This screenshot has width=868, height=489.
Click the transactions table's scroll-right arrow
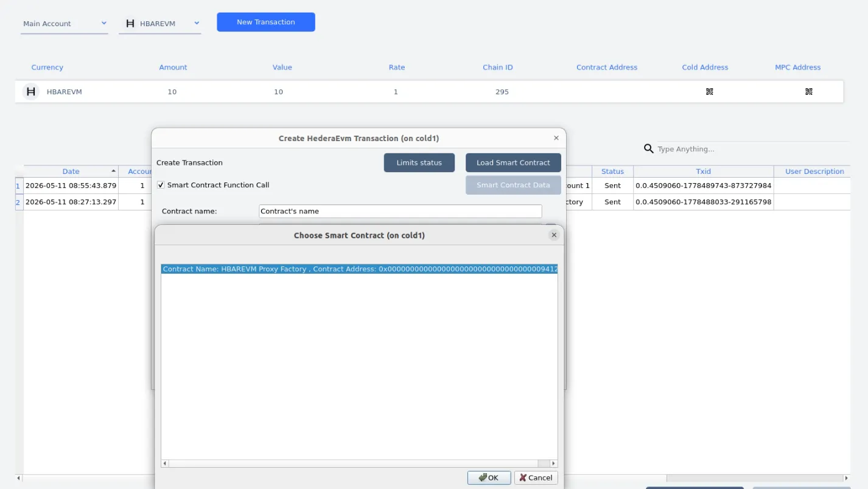coord(846,478)
